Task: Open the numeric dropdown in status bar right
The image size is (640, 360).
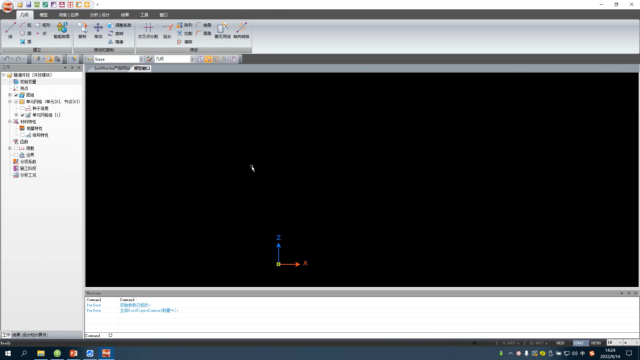Action: coord(620,343)
